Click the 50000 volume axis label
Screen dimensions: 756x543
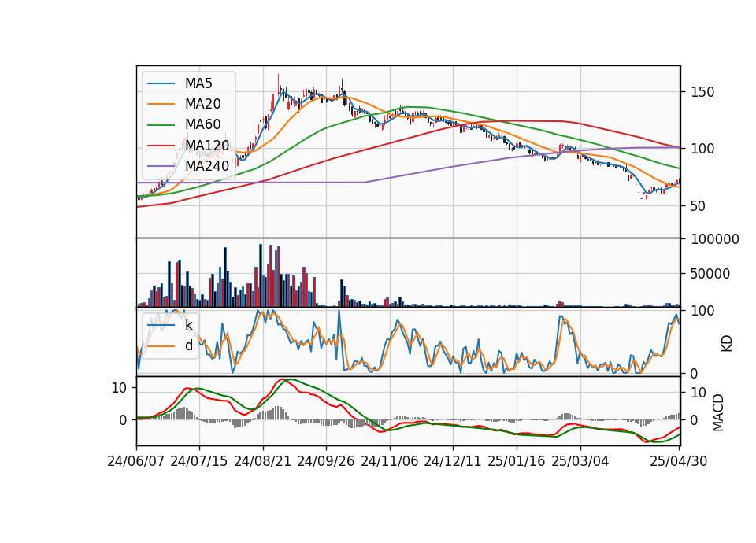pos(710,274)
